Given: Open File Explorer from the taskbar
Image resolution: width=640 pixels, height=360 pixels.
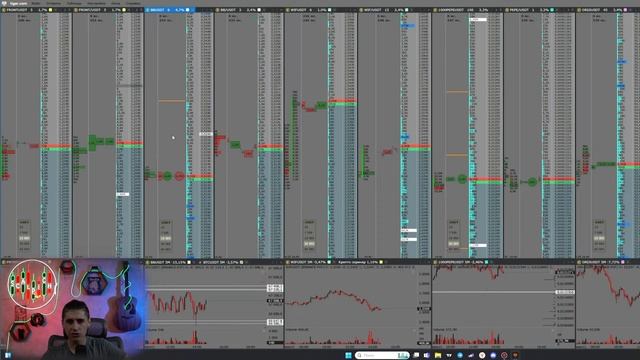Looking at the screenshot, I should [x=438, y=356].
